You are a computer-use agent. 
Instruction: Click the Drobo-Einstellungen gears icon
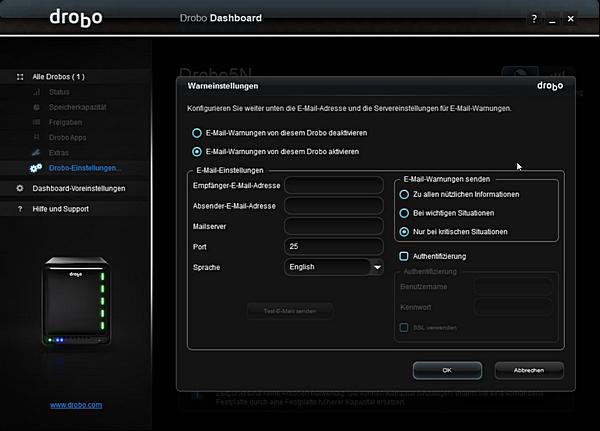coord(36,167)
